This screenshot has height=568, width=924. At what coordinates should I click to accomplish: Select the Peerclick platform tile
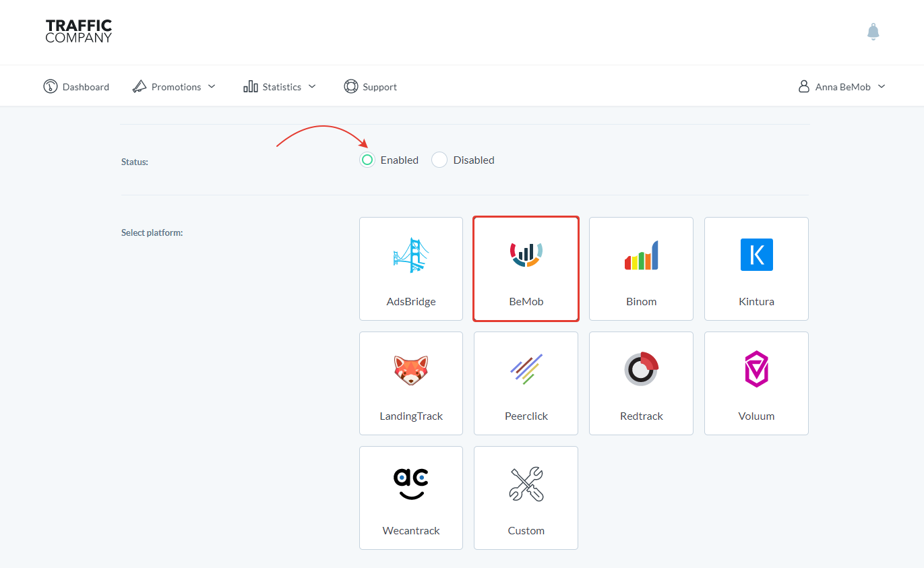coord(526,383)
